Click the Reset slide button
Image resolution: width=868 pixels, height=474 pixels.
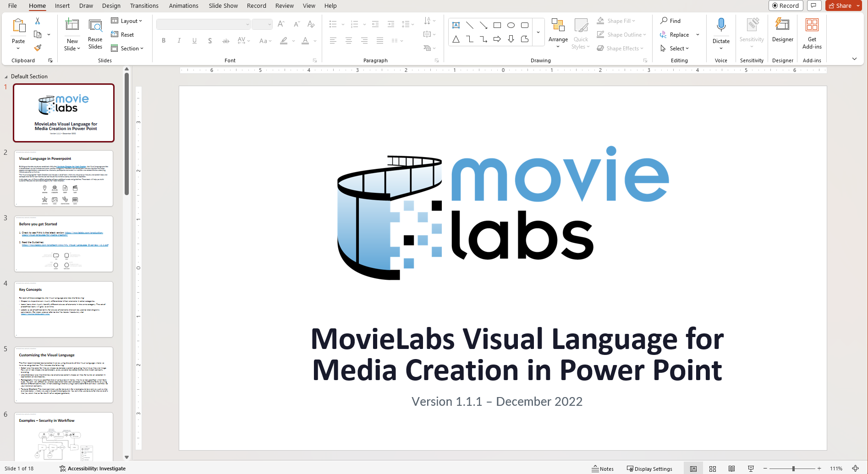coord(122,35)
